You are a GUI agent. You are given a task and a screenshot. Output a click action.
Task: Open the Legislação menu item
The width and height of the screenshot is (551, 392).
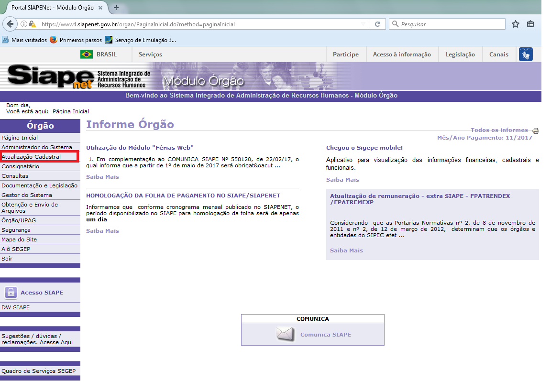(460, 54)
